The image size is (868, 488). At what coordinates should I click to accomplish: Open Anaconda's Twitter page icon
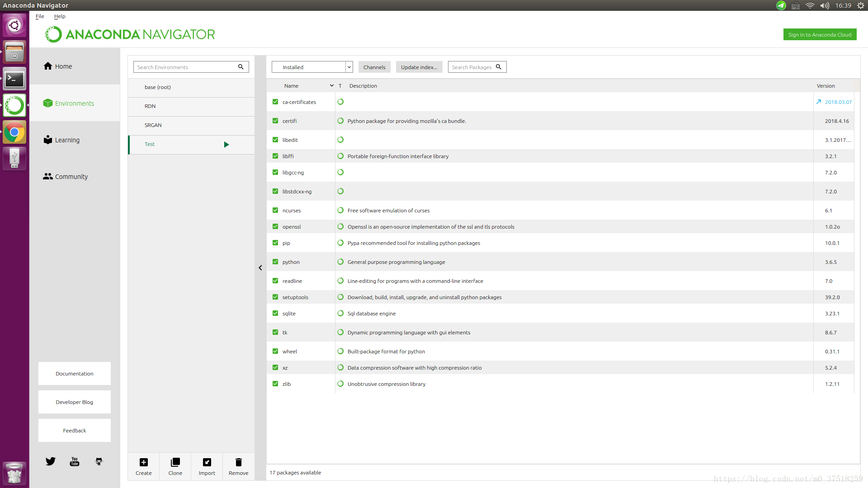(x=50, y=461)
